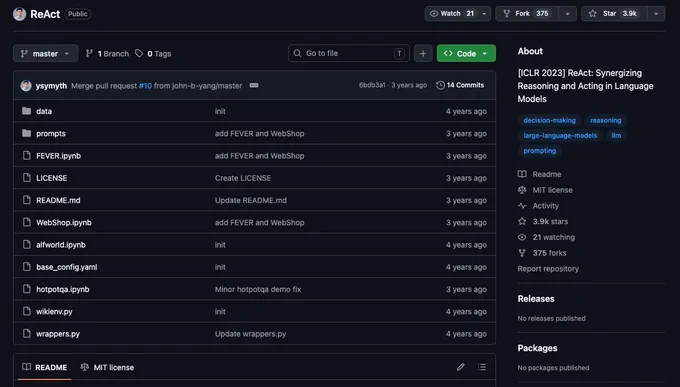Image resolution: width=680 pixels, height=387 pixels.
Task: Open FEVER.ipynb file
Action: [59, 156]
